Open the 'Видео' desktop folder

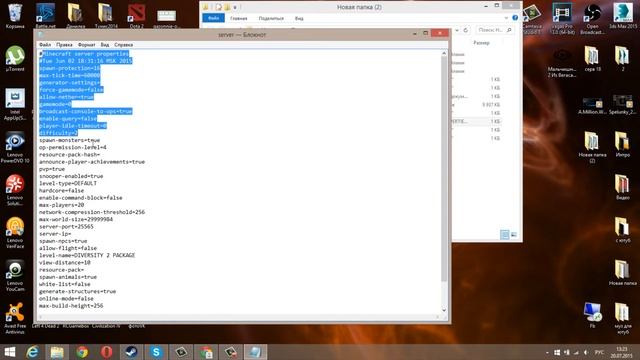tap(623, 187)
